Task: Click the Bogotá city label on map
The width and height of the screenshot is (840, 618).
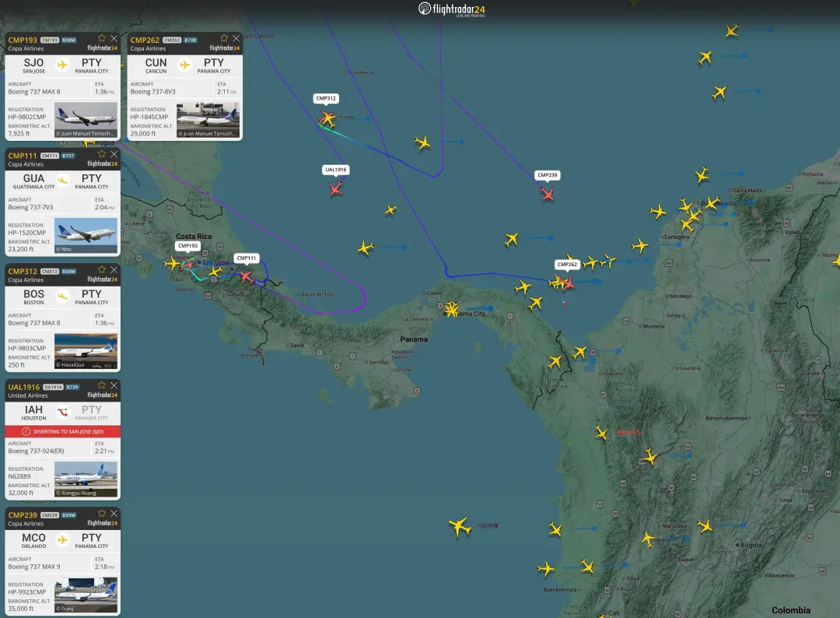Action: tap(751, 545)
